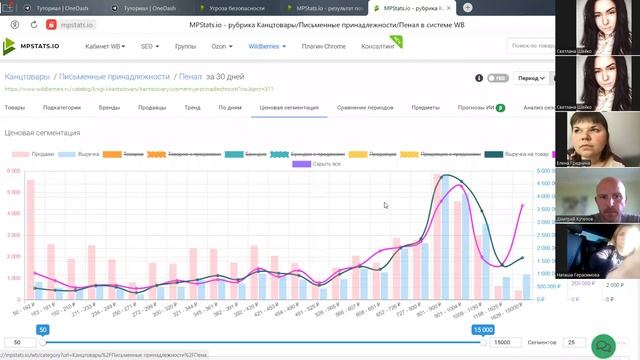The image size is (640, 360).
Task: Switch to Сравнение периодов tab
Action: (365, 108)
